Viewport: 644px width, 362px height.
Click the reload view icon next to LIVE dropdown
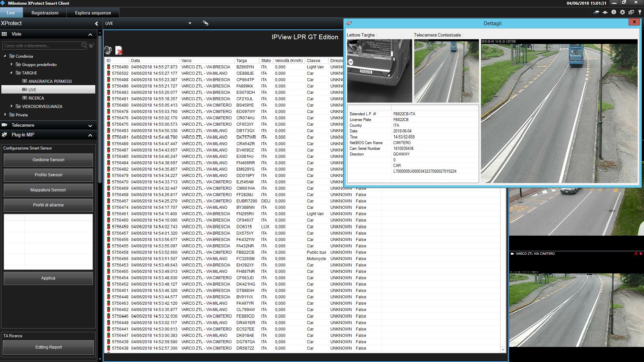coord(206,23)
